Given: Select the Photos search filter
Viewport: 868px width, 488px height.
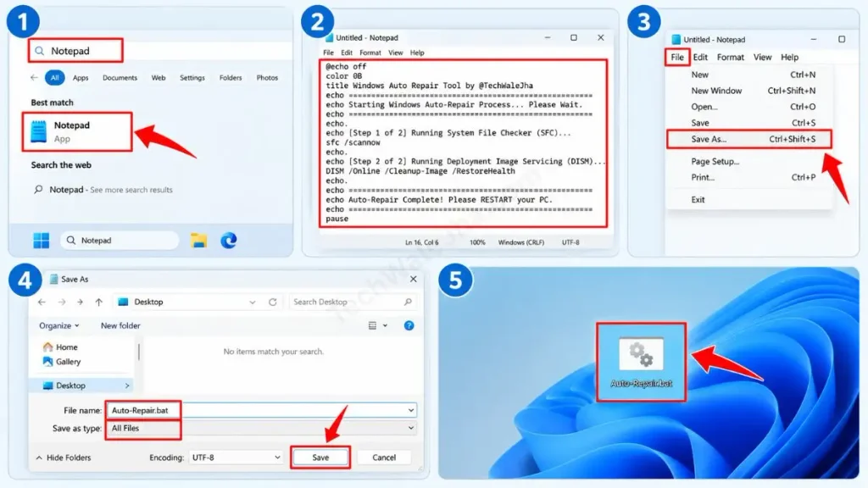Looking at the screenshot, I should [x=267, y=78].
